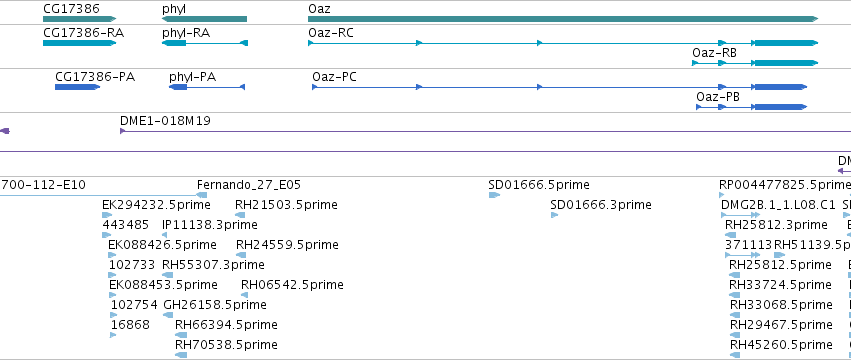Select the Oaz-PB protein feature
The image size is (851, 360).
tap(752, 107)
